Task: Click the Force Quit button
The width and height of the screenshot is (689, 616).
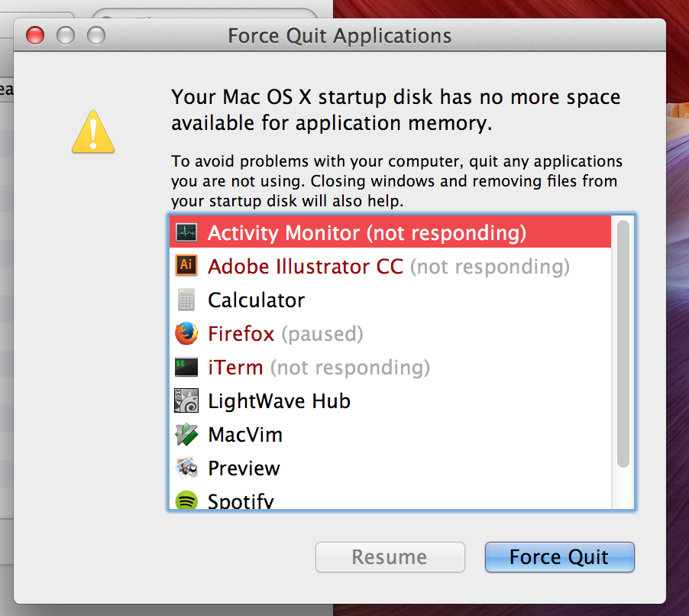Action: (x=559, y=557)
